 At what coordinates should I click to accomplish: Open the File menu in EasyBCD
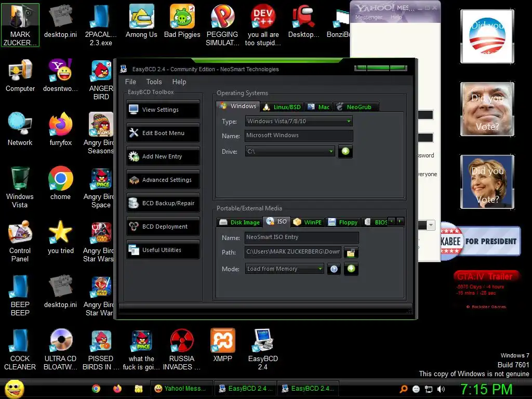click(130, 82)
